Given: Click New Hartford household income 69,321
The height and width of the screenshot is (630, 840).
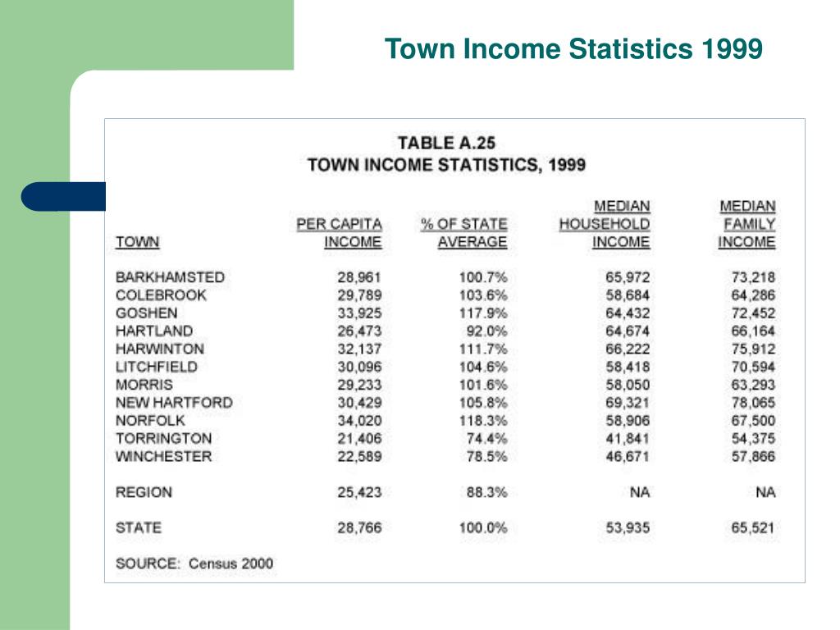Looking at the screenshot, I should (628, 402).
